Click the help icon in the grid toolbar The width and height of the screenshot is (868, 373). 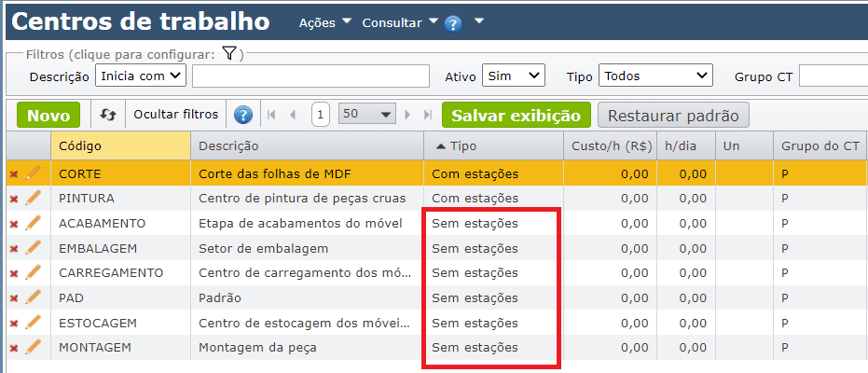[x=243, y=115]
